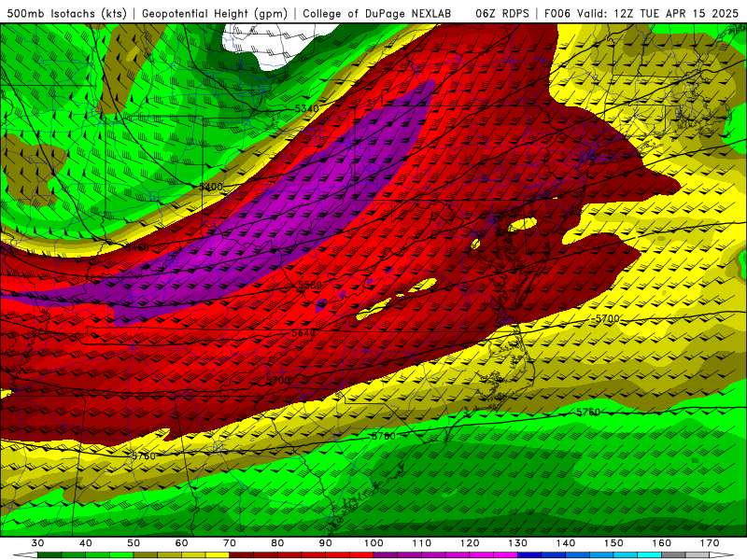Click the 160 value on the color scale
Image resolution: width=747 pixels, height=560 pixels.
[662, 543]
